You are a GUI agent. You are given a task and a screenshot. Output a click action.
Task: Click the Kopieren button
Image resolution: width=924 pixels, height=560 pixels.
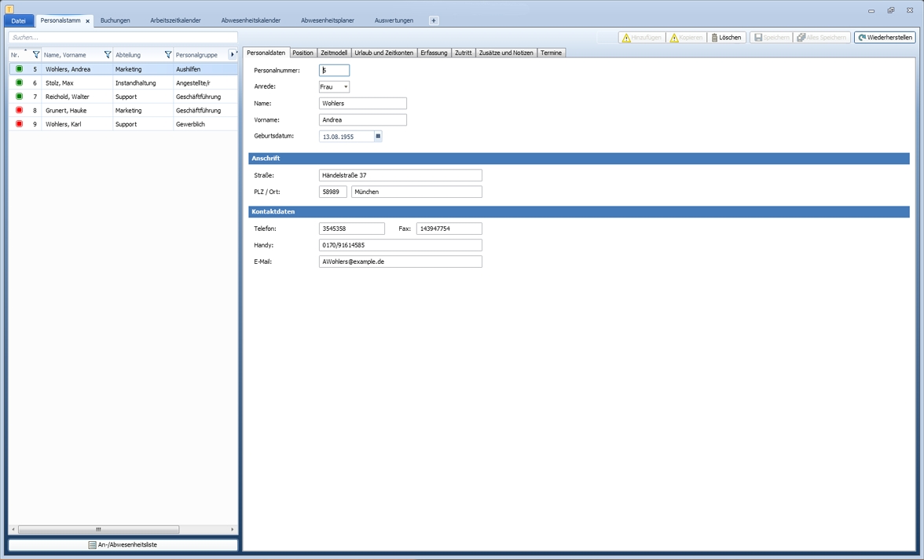click(x=686, y=37)
